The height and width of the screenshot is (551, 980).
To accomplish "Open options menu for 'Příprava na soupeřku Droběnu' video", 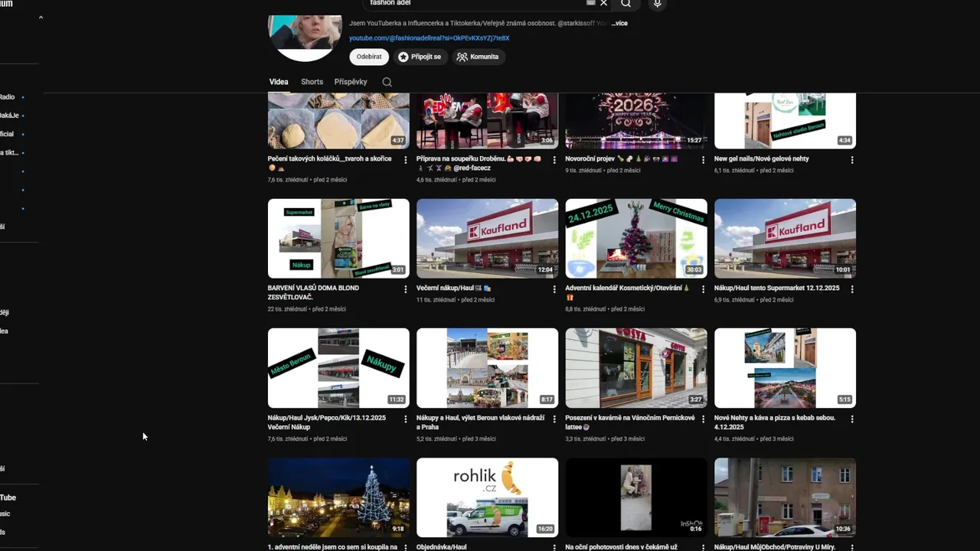I will pos(554,160).
